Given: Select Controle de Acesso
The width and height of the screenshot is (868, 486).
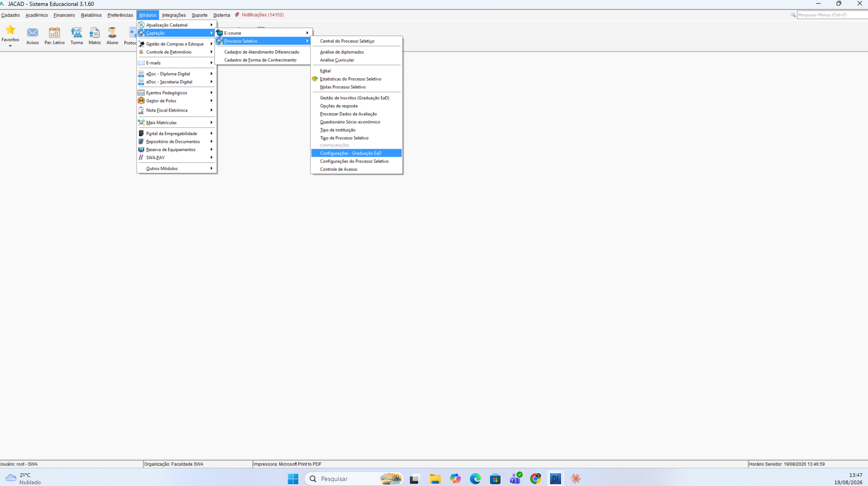Looking at the screenshot, I should [357, 169].
